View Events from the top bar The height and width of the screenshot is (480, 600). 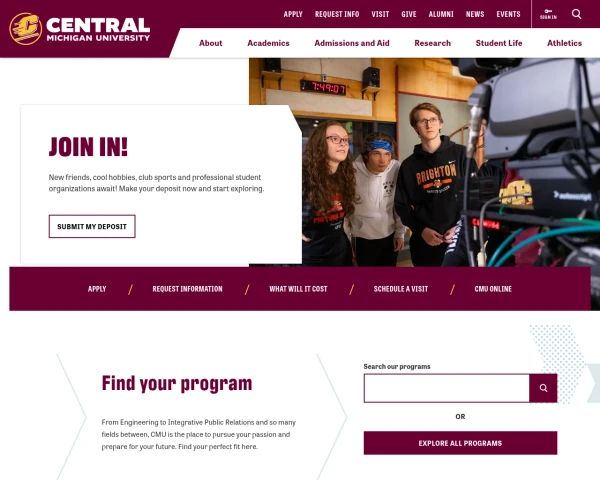pos(508,14)
